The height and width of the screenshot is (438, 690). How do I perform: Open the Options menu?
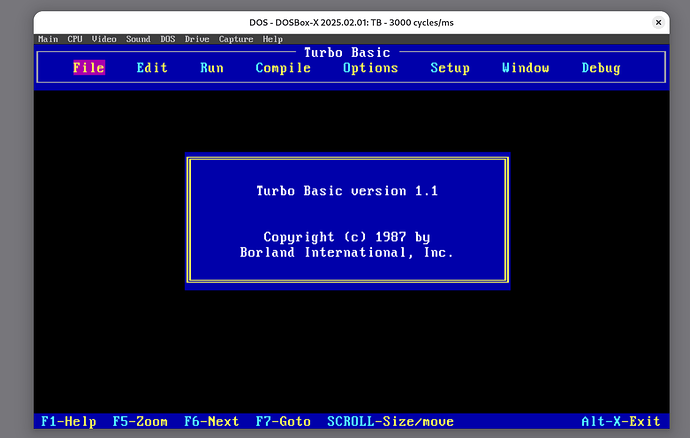371,68
